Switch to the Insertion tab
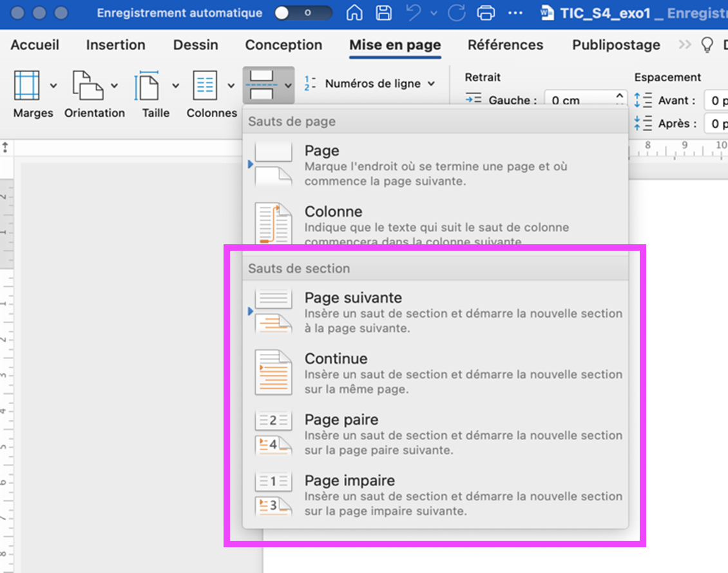The height and width of the screenshot is (573, 728). click(115, 44)
